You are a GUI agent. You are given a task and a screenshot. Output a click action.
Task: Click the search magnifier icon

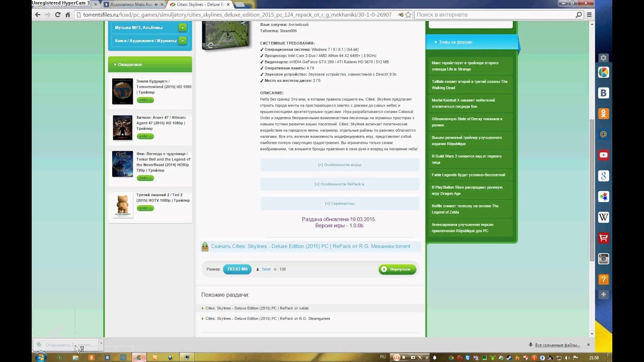[x=579, y=15]
